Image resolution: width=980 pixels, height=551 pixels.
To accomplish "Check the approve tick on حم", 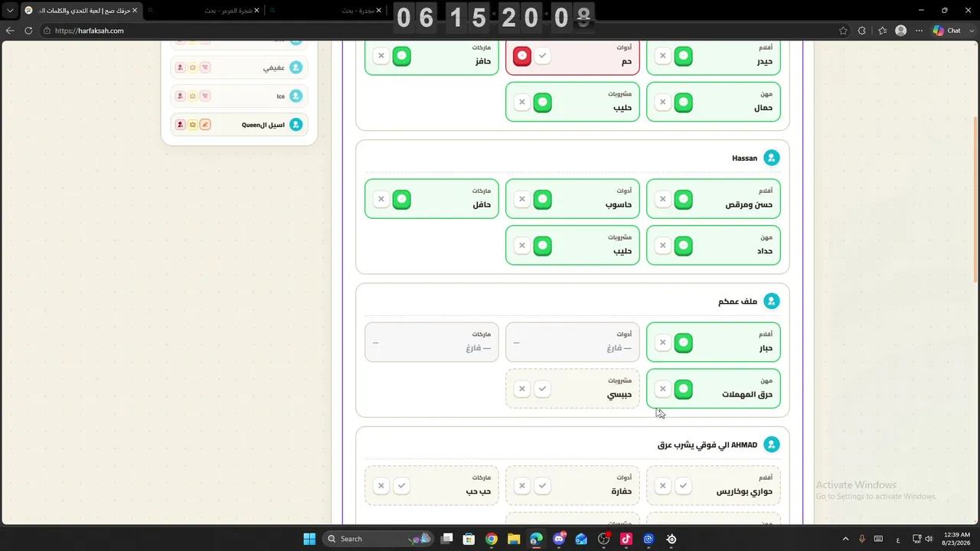I will (x=543, y=56).
